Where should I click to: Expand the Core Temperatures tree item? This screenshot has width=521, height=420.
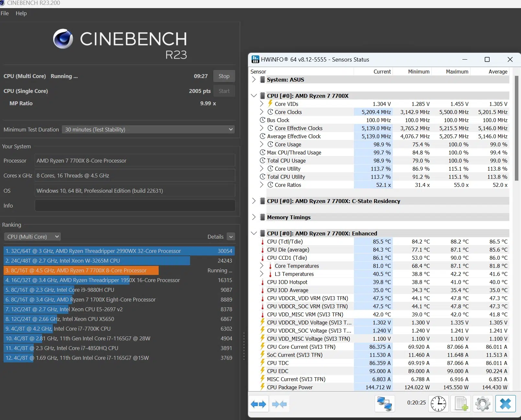[x=262, y=266]
